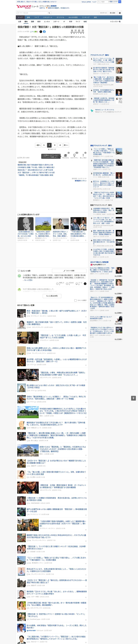Play third video ranking thumbnail 0:46

(x=119, y=233)
